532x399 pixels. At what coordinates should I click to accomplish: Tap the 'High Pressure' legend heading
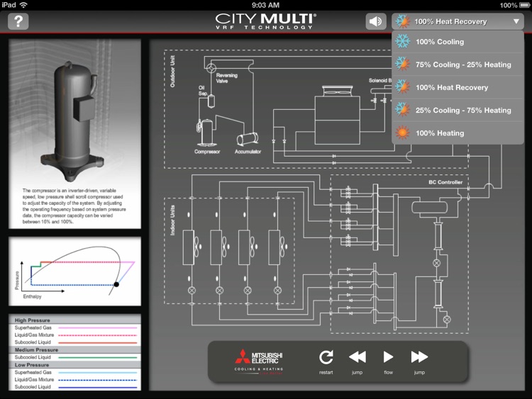point(32,320)
